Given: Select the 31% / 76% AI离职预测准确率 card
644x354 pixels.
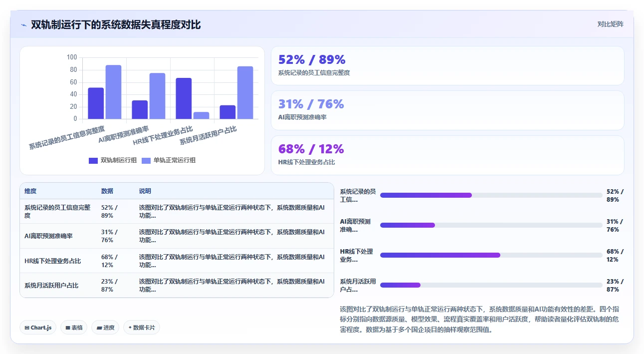Looking at the screenshot, I should 447,110.
